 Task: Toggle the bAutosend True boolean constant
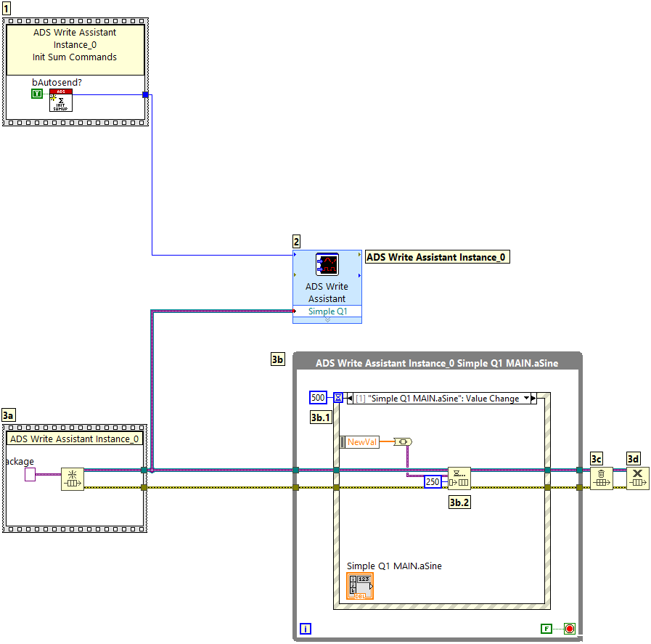(37, 94)
